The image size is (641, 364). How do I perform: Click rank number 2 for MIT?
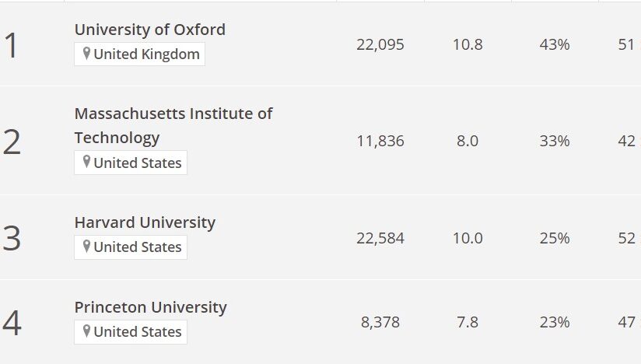tap(12, 142)
